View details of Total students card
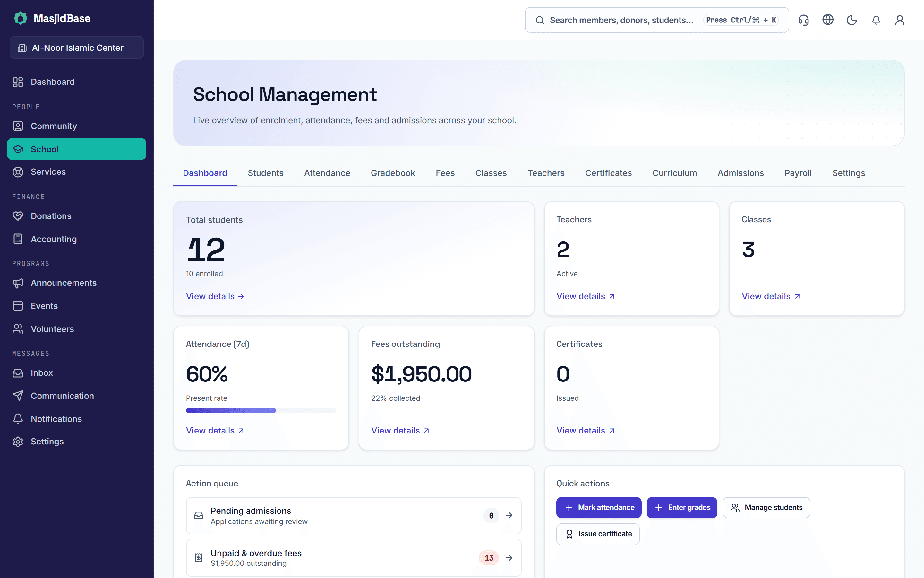The height and width of the screenshot is (578, 924). (215, 296)
